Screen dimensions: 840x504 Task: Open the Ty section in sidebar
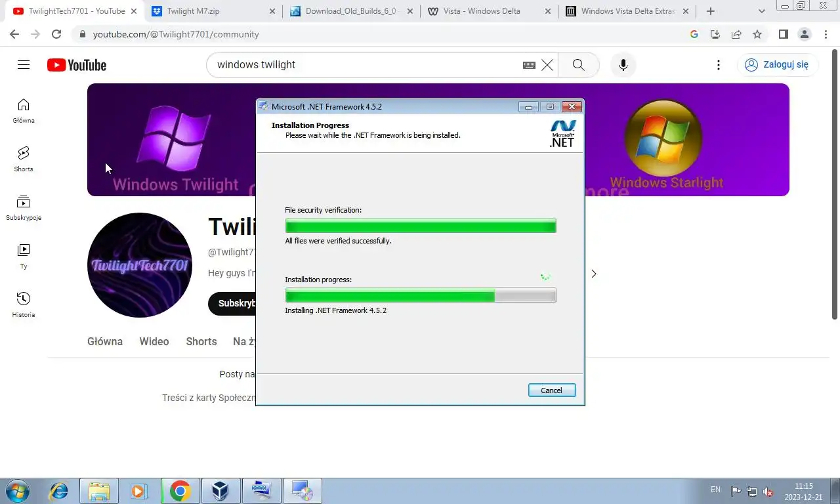[24, 257]
